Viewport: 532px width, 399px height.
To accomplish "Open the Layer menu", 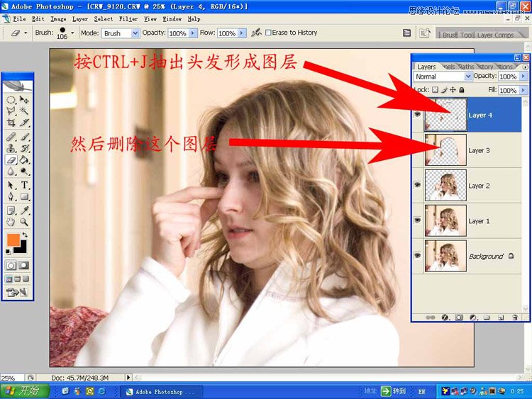I will 80,19.
